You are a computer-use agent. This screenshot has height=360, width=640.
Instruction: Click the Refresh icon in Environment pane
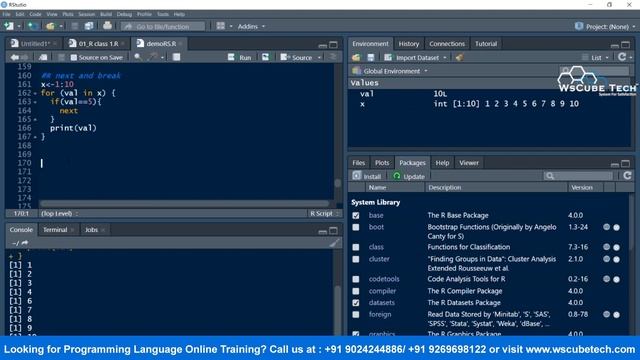[622, 57]
